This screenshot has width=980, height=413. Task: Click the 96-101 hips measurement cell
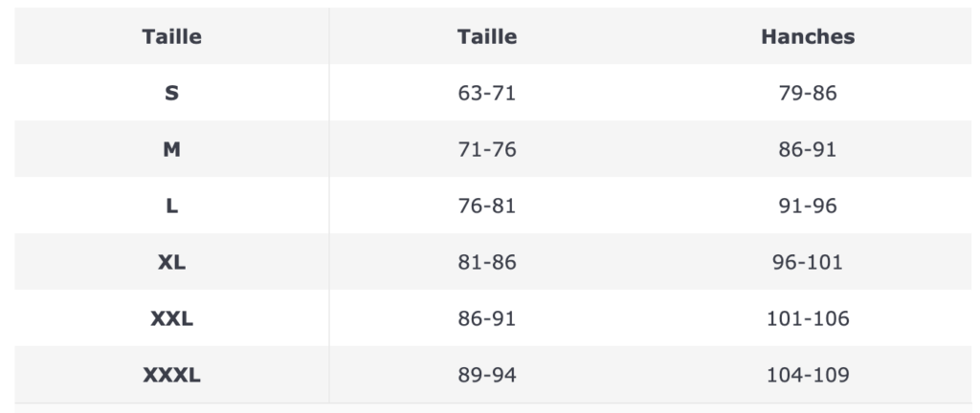808,263
